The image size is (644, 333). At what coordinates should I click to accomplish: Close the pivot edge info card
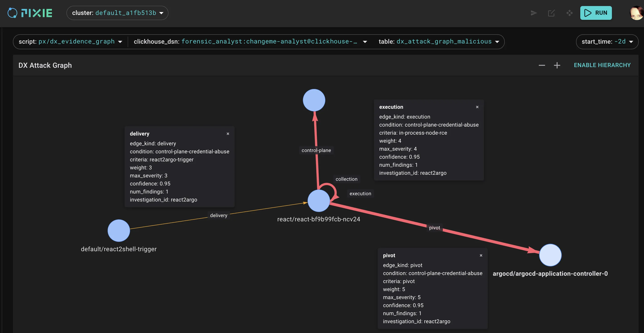[481, 255]
